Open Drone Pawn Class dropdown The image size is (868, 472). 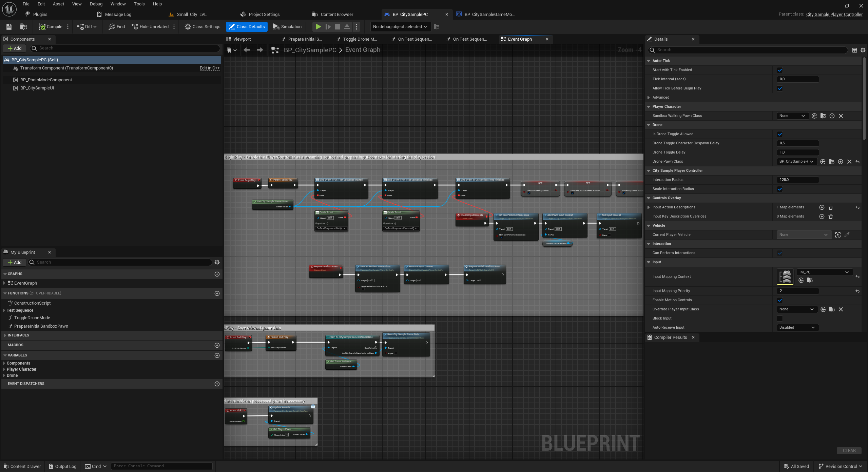[797, 162]
